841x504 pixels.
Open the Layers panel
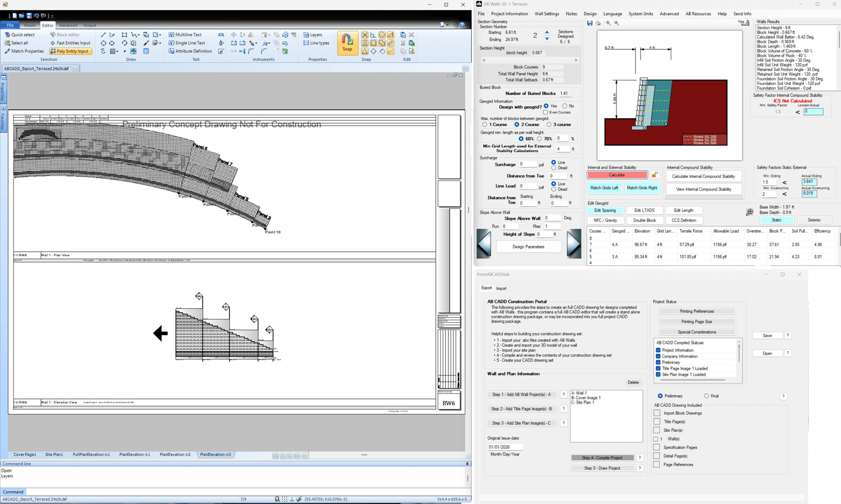(313, 35)
